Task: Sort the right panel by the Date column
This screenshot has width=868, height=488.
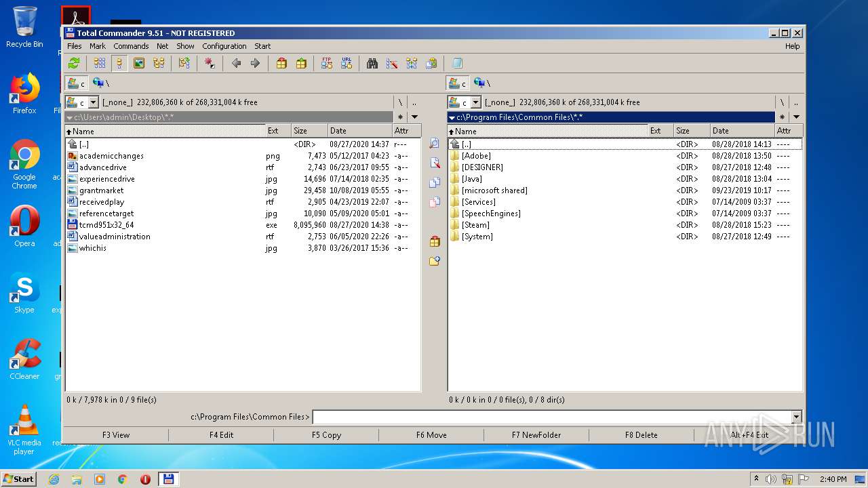Action: click(x=742, y=131)
